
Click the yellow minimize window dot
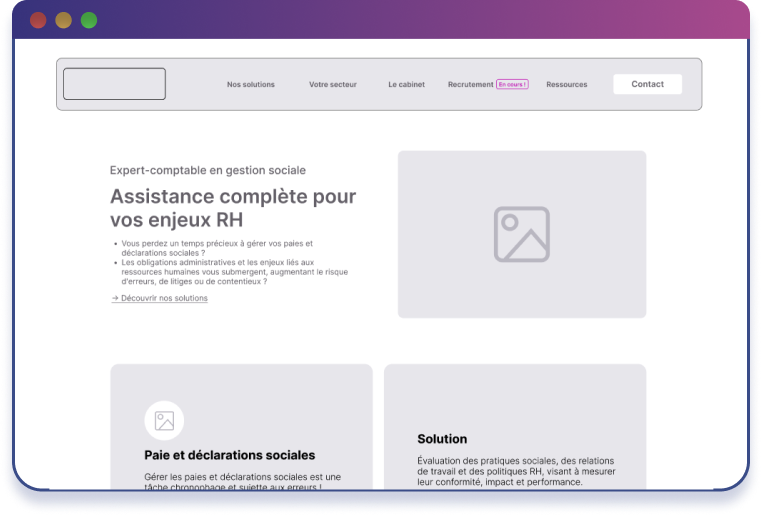pyautogui.click(x=64, y=20)
